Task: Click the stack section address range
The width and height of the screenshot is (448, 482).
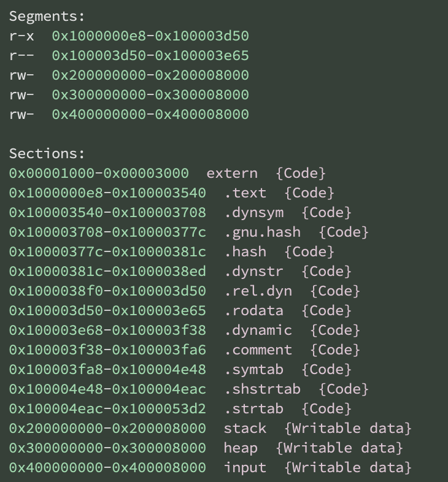Action: coord(107,429)
